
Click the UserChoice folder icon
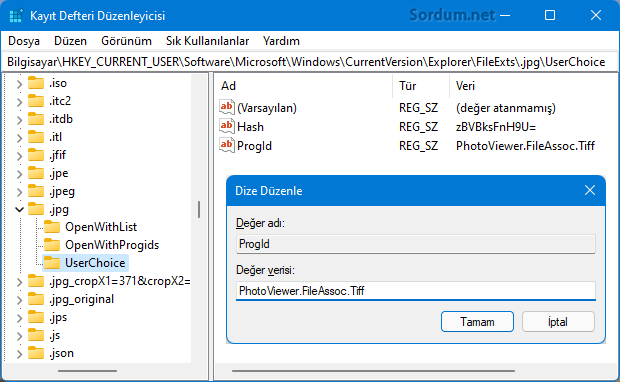point(52,263)
